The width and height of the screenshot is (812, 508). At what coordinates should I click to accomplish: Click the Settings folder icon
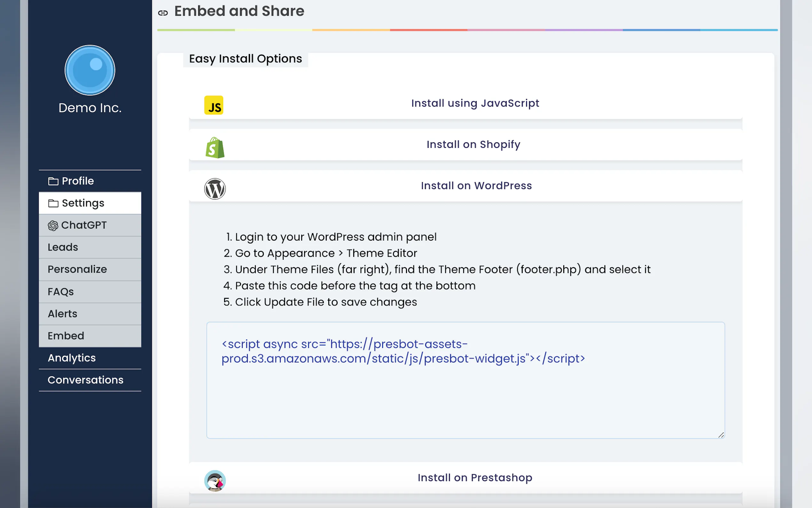pos(53,203)
